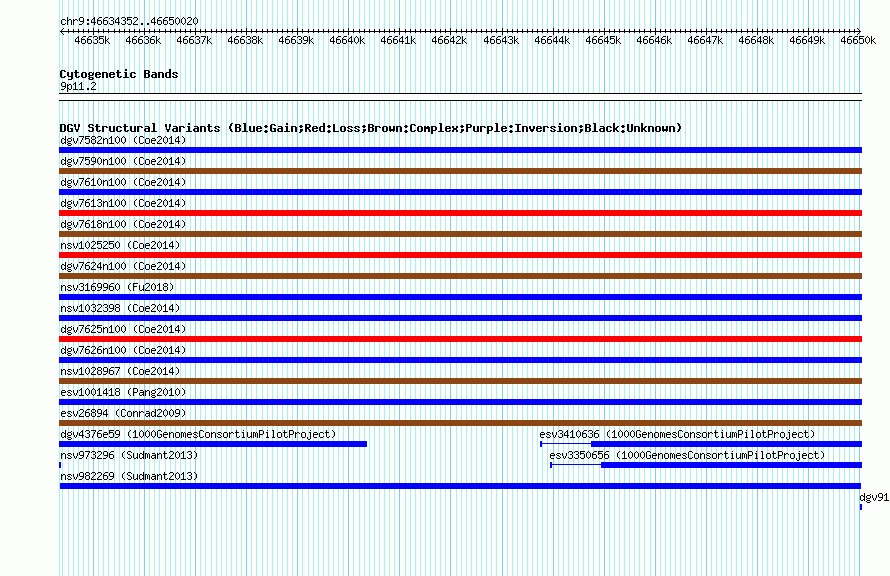
Task: Open variant nsv3169960 (Fu2018)
Action: point(117,287)
